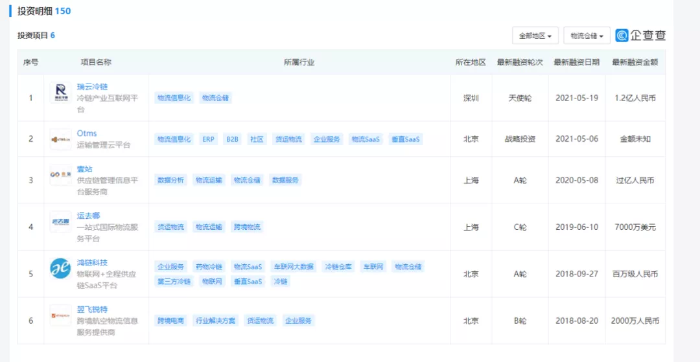Click 企业服务 tag in 鸿链科技 row
Image resolution: width=700 pixels, height=362 pixels.
pyautogui.click(x=171, y=267)
